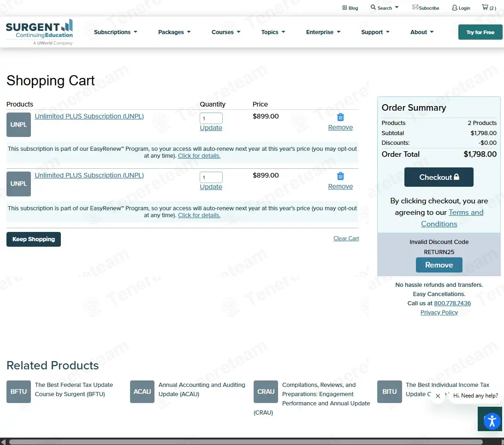
Task: Focus the first item's quantity field
Action: coord(211,119)
